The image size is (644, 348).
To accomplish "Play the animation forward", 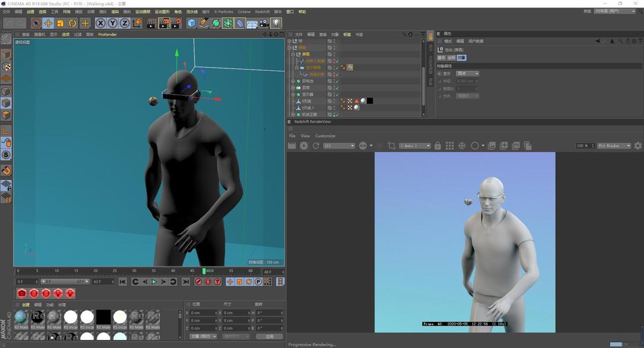I will click(x=154, y=281).
